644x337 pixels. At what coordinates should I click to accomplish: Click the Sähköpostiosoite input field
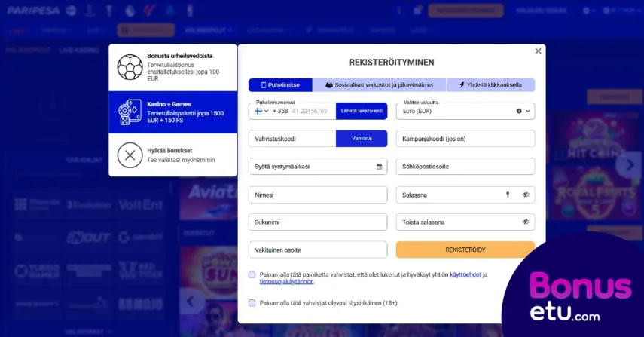click(x=465, y=167)
